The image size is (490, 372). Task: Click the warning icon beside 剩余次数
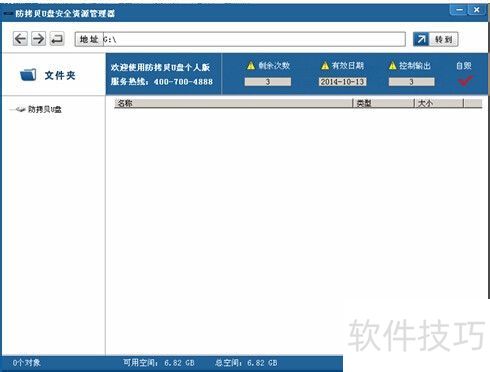tap(251, 66)
